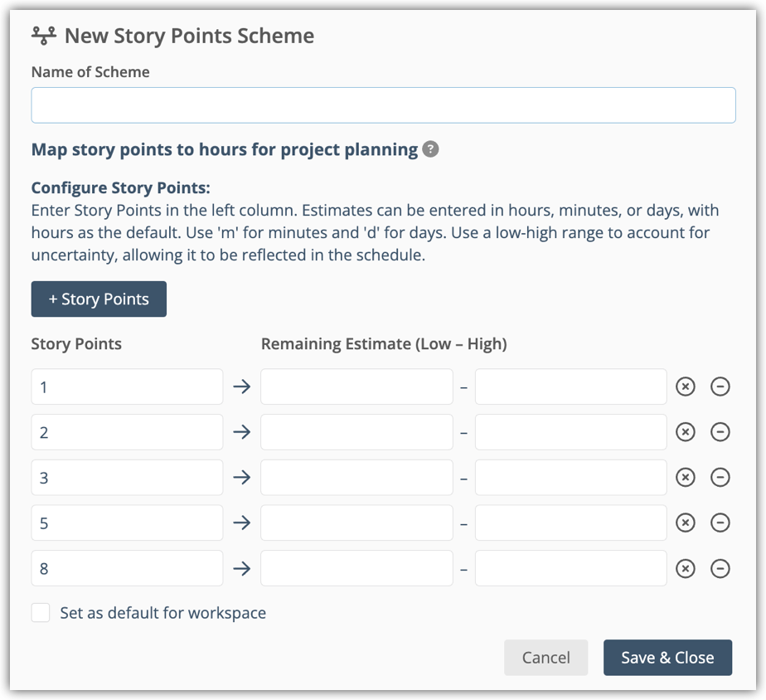Focus the Name of Scheme field

click(383, 105)
